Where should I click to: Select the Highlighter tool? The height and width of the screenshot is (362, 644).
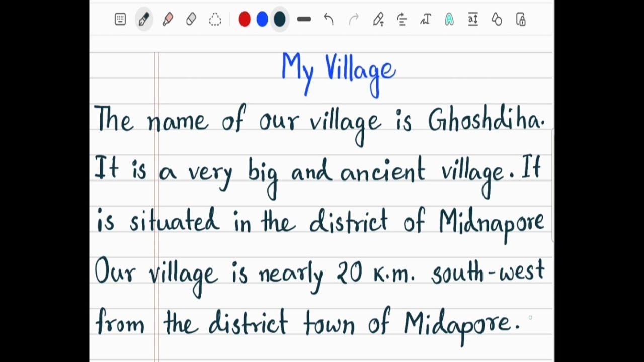[168, 20]
